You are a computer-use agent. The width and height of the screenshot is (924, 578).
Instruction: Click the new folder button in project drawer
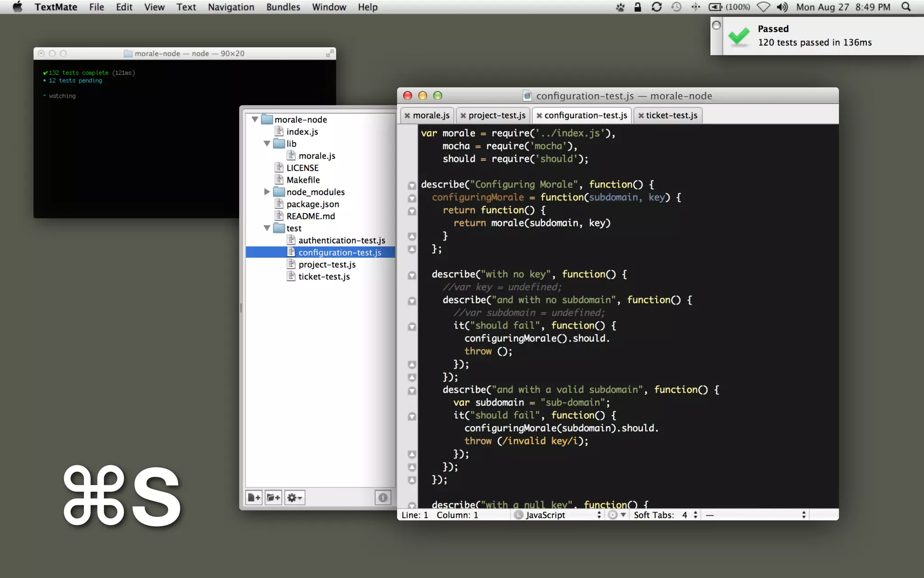point(273,498)
